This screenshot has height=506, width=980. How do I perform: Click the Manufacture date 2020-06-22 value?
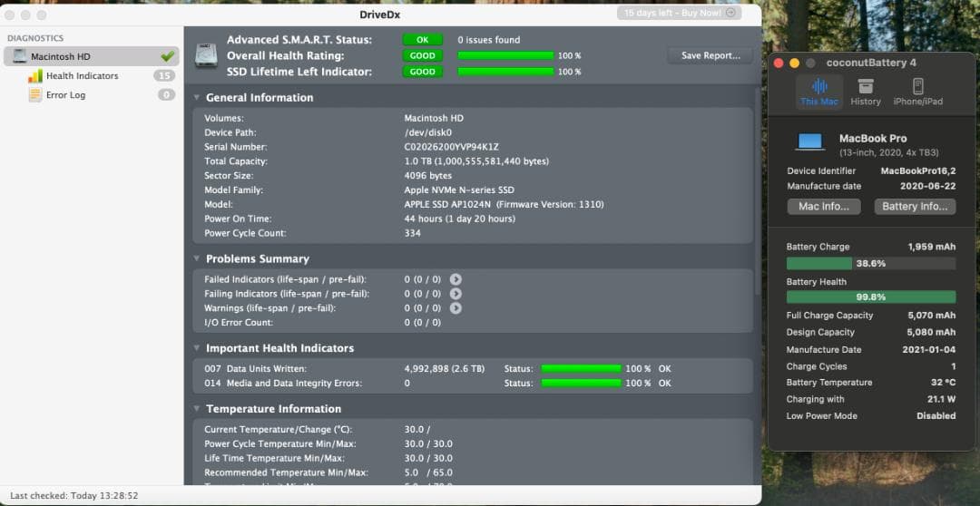pyautogui.click(x=928, y=186)
